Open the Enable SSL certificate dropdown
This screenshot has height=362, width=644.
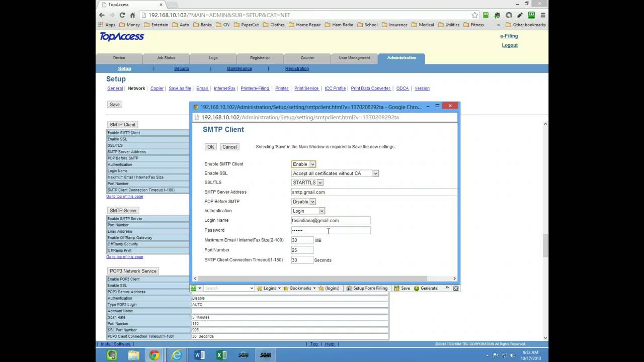(x=335, y=173)
